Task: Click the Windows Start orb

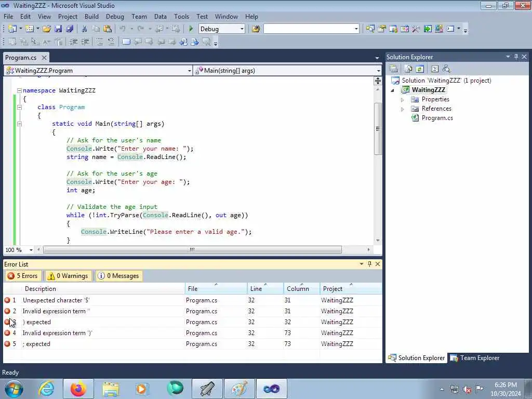Action: tap(14, 389)
